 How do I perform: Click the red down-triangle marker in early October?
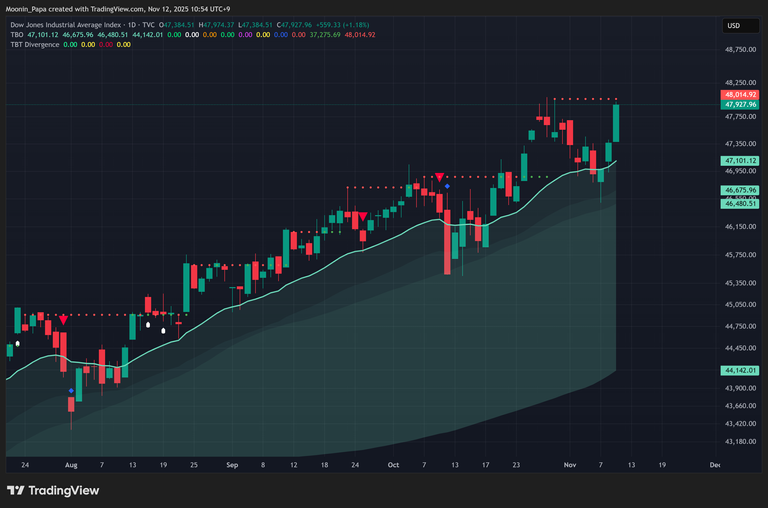[x=440, y=178]
